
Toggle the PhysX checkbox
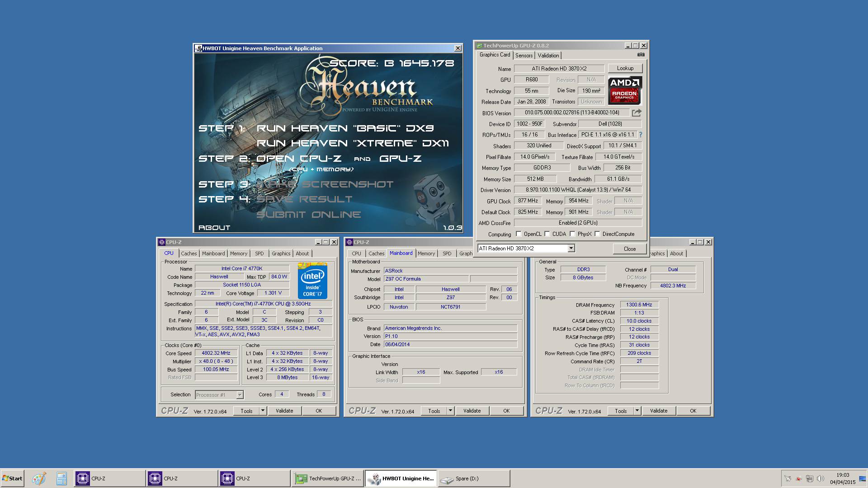[x=572, y=234]
